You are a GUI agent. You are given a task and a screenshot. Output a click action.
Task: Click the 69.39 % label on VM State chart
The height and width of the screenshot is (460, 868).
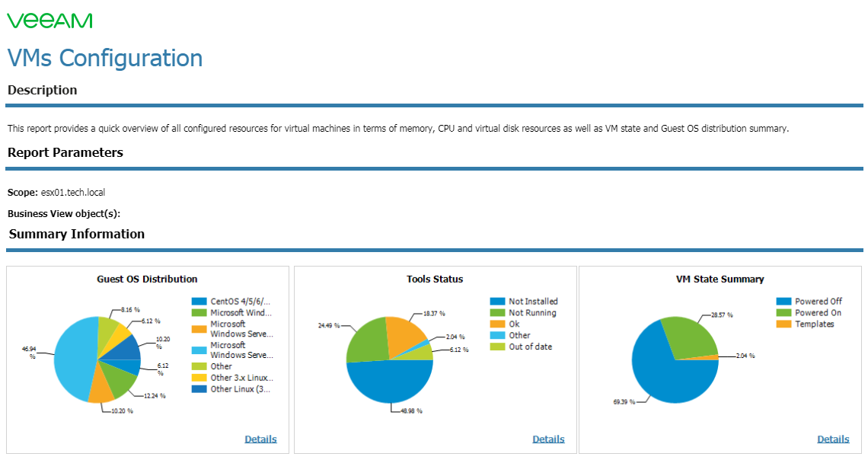pos(624,402)
